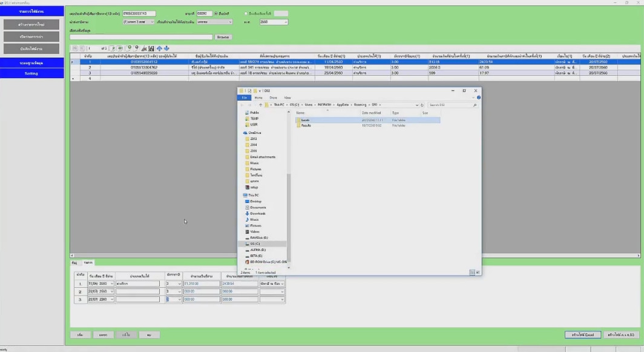Click the create P.N.D.53 file button
Viewport: 644px width, 352px height.
(621, 334)
